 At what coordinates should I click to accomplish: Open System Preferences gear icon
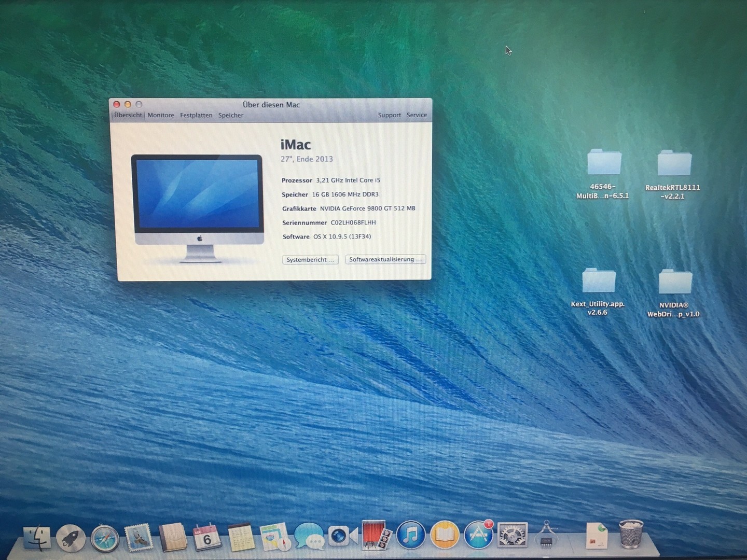512,535
